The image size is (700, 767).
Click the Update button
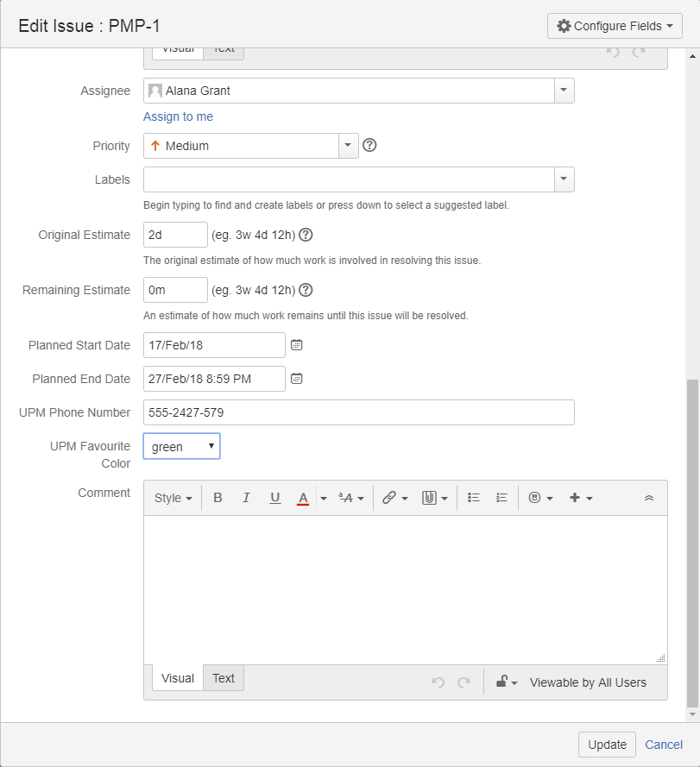pyautogui.click(x=607, y=745)
